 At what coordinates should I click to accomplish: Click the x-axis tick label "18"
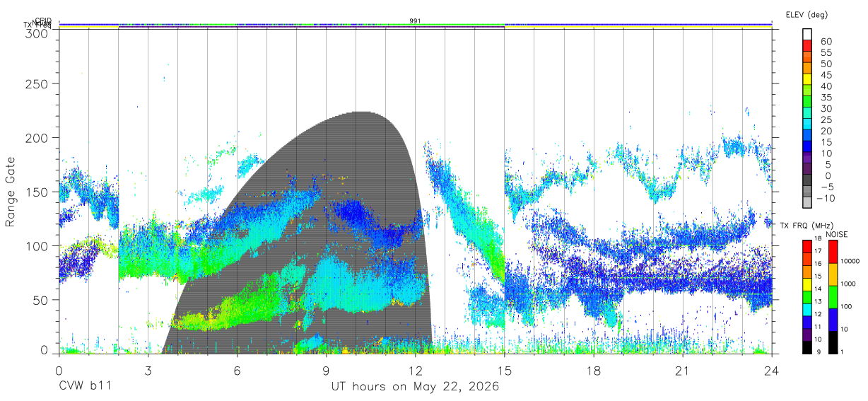[x=593, y=371]
